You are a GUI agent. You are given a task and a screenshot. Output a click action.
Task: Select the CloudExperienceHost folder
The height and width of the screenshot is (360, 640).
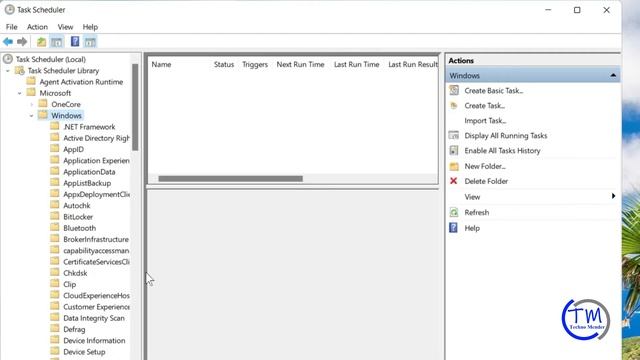pos(96,296)
